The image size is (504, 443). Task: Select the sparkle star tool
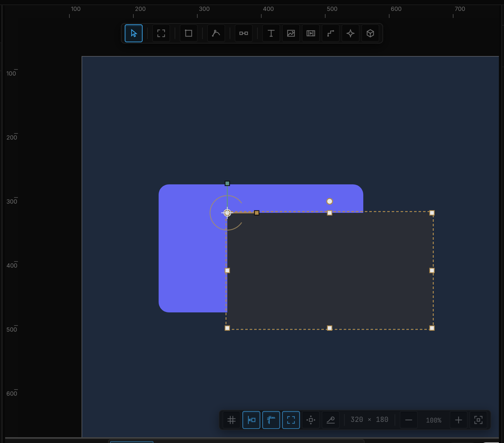[x=350, y=33]
